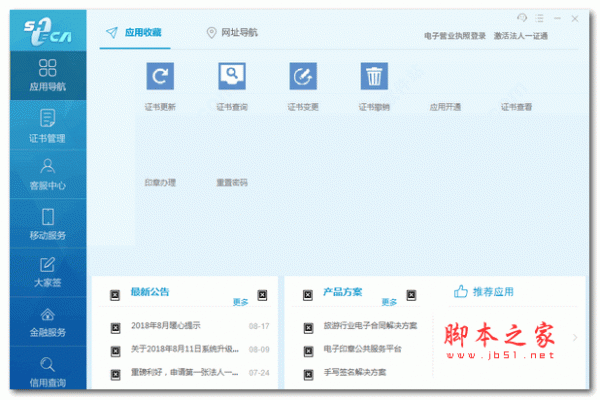This screenshot has width=600, height=400.
Task: Switch to the 网址导航 tab
Action: click(232, 33)
